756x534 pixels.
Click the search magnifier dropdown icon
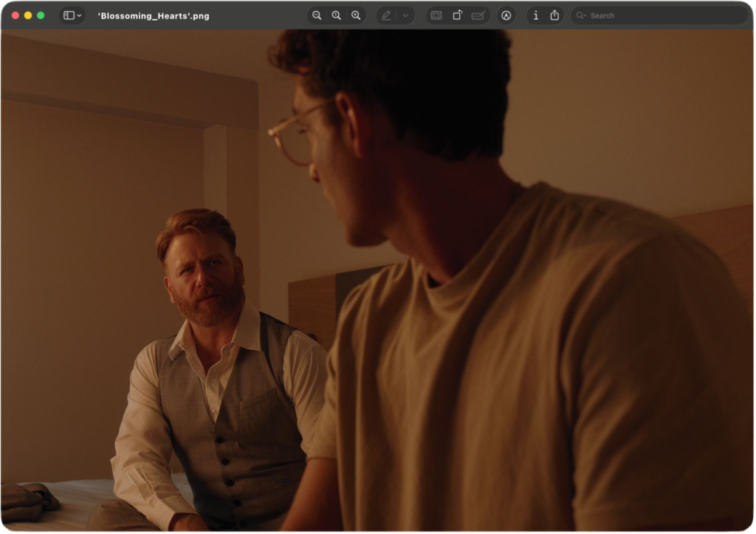click(581, 16)
